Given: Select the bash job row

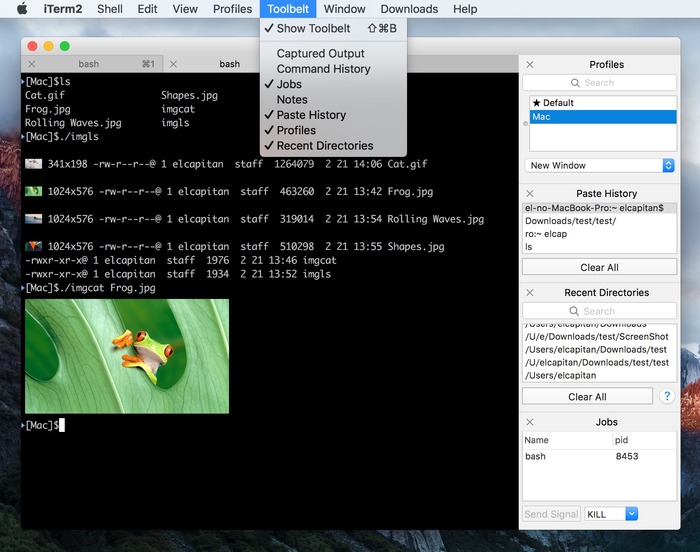Looking at the screenshot, I should 600,456.
